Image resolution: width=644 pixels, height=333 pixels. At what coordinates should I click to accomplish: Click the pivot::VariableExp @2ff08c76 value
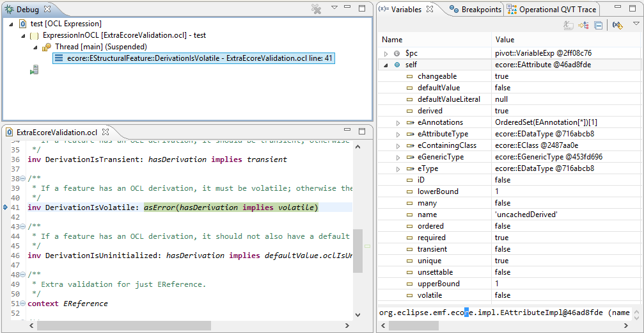[544, 53]
